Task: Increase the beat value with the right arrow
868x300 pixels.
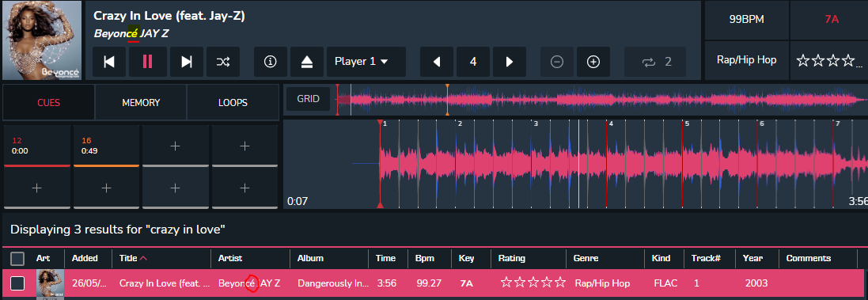Action: click(x=510, y=62)
